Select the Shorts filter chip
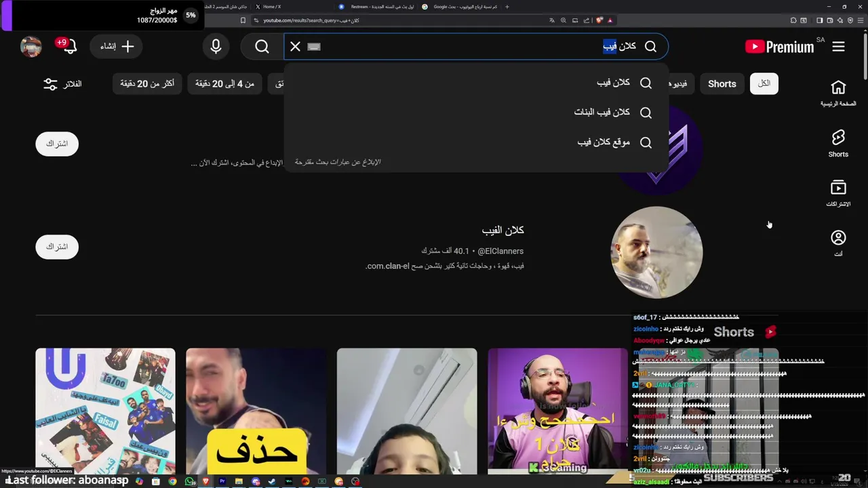This screenshot has height=488, width=868. coord(722,84)
